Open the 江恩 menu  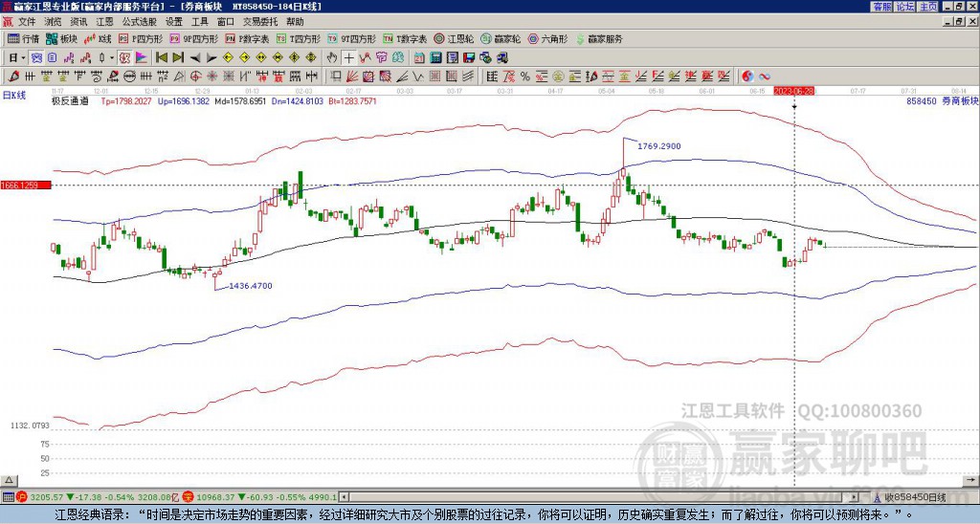click(x=104, y=22)
